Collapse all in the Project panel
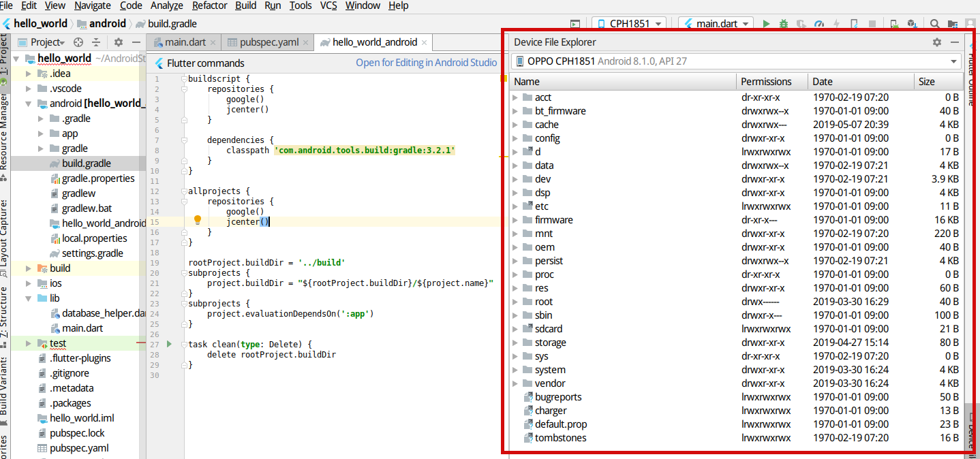 pyautogui.click(x=96, y=42)
